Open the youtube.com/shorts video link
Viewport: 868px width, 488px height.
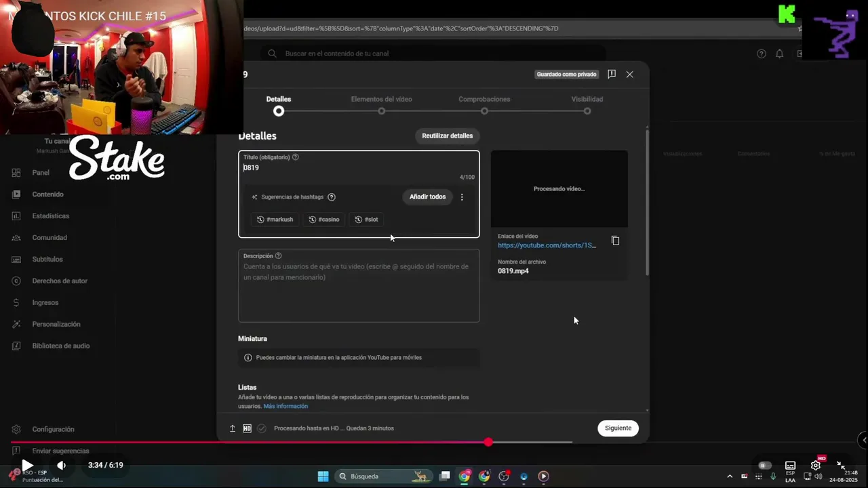(x=547, y=245)
